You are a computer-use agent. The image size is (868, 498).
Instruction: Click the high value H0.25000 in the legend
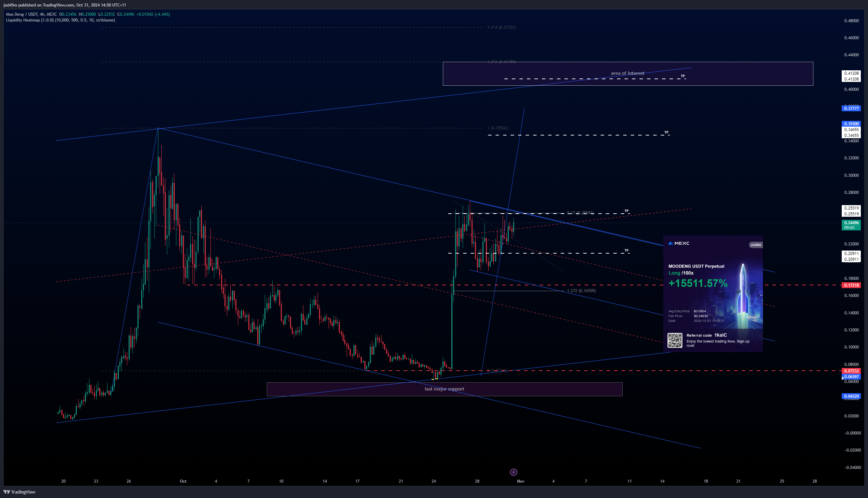coord(87,14)
